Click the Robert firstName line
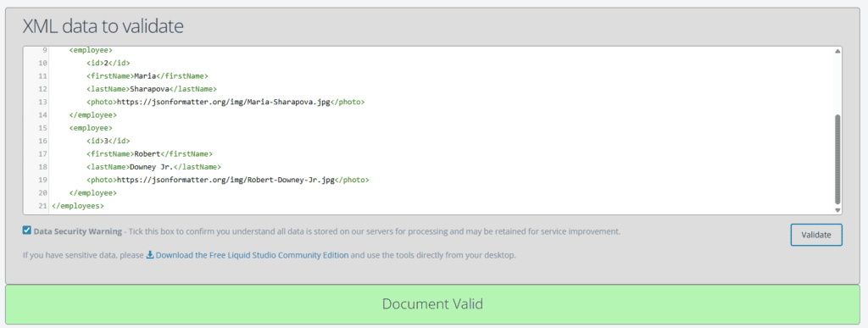Image resolution: width=868 pixels, height=328 pixels. 149,153
